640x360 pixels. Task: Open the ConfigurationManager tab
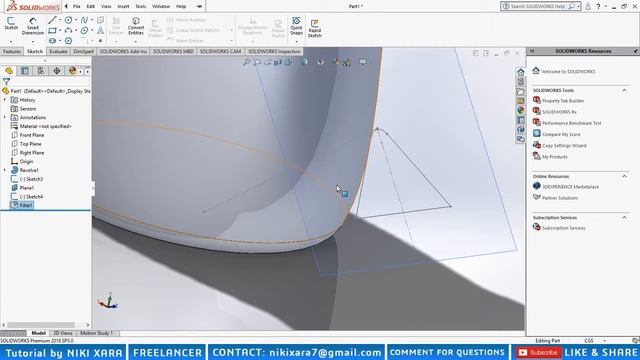[41, 71]
